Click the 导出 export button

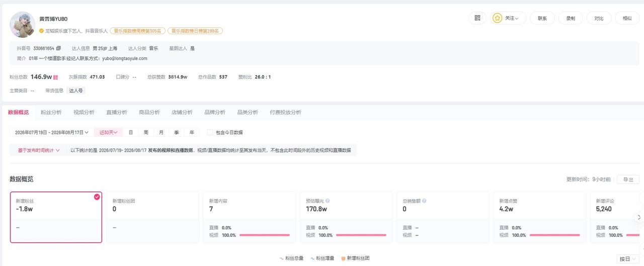coord(629,179)
